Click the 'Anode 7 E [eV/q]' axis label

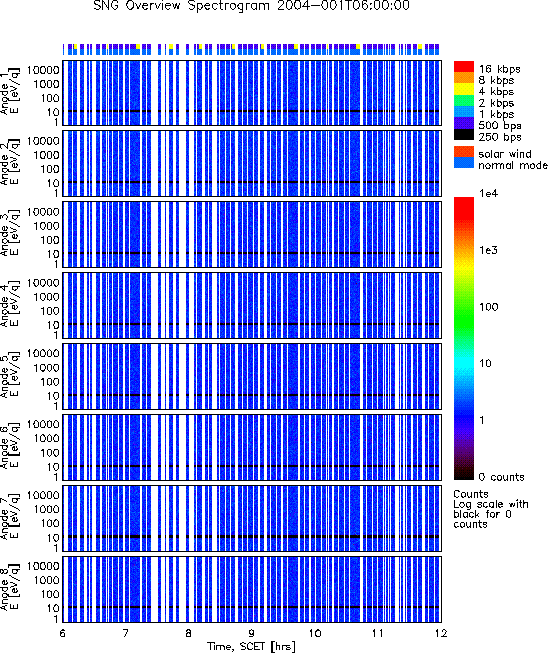pyautogui.click(x=10, y=518)
